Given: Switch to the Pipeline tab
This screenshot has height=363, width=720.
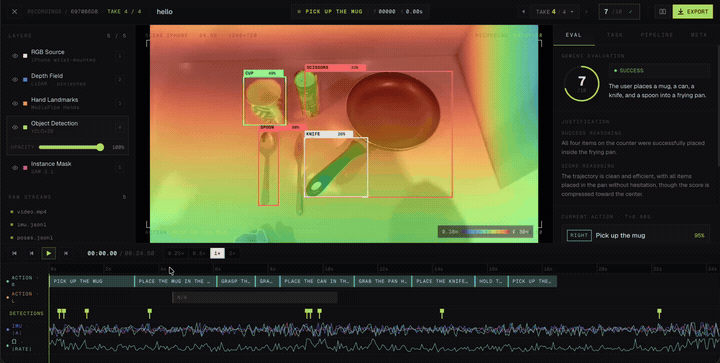Looking at the screenshot, I should pos(657,35).
